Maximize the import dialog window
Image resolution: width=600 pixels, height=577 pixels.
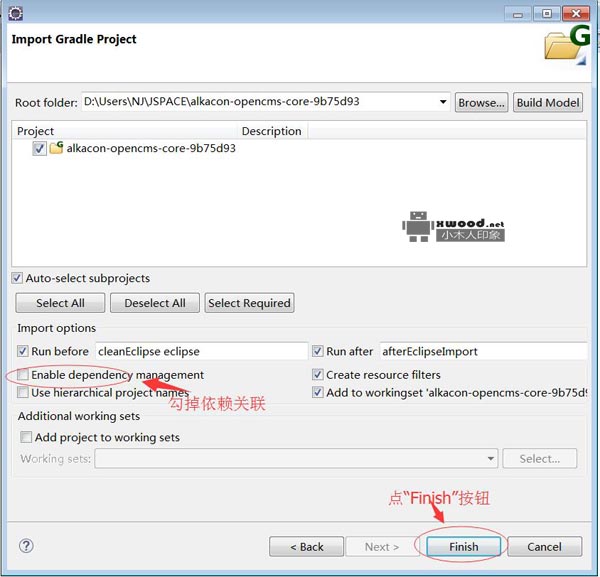(x=547, y=14)
